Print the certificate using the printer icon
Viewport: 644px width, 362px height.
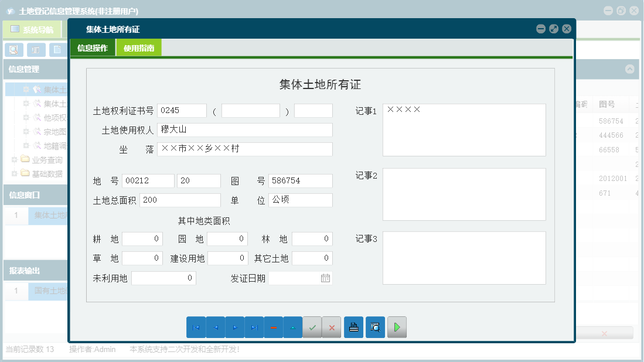point(353,327)
